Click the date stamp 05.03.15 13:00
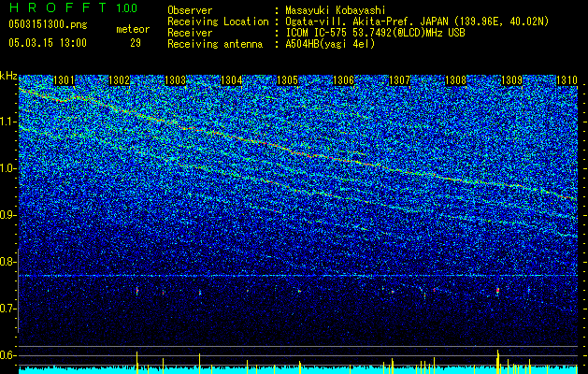Image resolution: width=588 pixels, height=374 pixels. 48,43
